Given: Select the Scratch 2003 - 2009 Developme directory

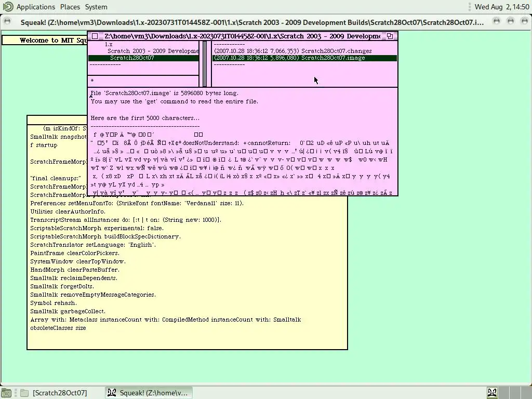Looking at the screenshot, I should [153, 51].
